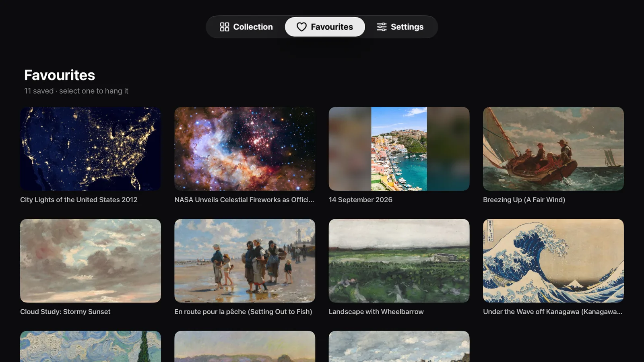Select Landscape with Wheelbarrow thumbnail
The image size is (644, 362).
pos(399,261)
